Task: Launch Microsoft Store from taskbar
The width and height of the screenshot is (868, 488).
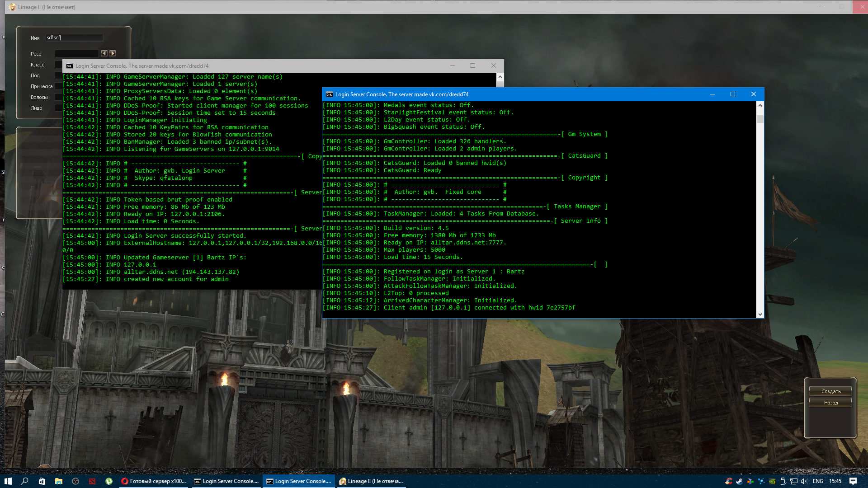Action: pyautogui.click(x=42, y=481)
